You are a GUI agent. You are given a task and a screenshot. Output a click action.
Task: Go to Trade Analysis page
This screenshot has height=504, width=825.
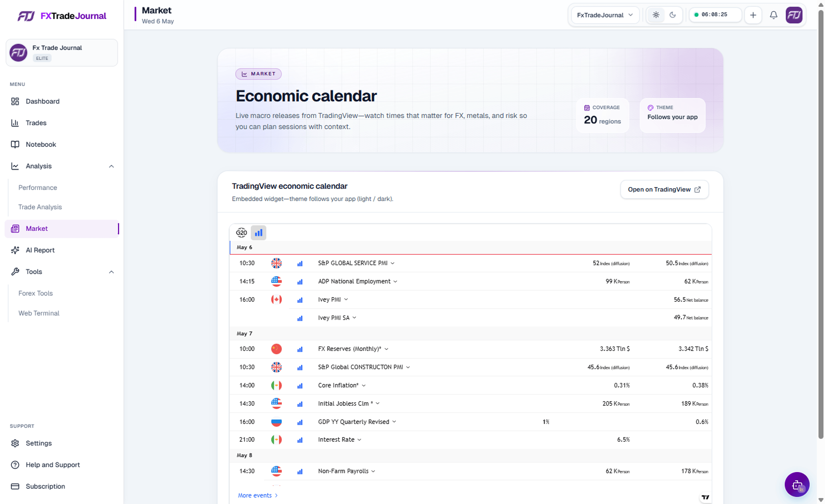pos(40,207)
